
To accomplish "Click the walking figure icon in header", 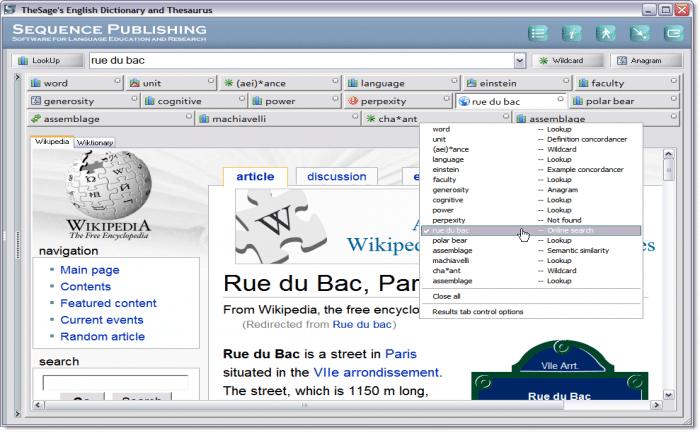I will click(x=605, y=33).
